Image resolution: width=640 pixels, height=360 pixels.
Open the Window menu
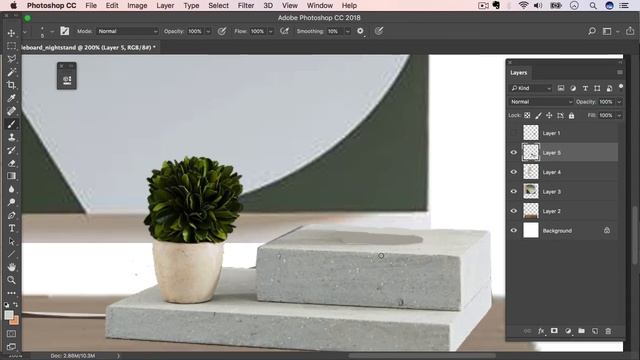pyautogui.click(x=320, y=6)
